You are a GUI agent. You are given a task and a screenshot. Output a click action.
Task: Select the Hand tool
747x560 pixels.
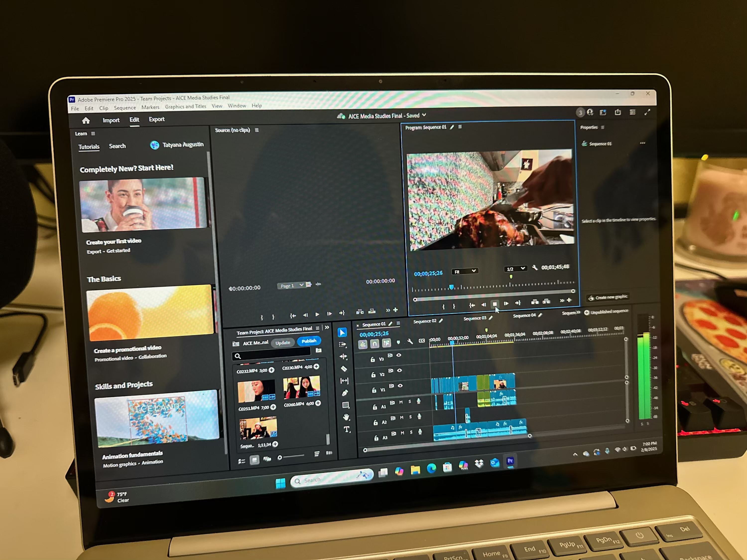click(346, 417)
